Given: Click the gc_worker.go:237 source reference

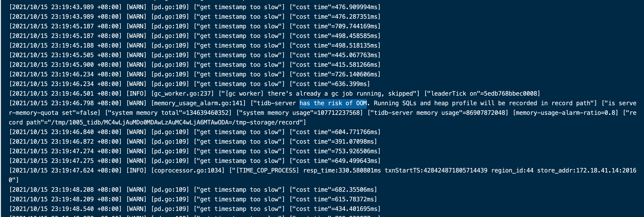Looking at the screenshot, I should [x=182, y=94].
